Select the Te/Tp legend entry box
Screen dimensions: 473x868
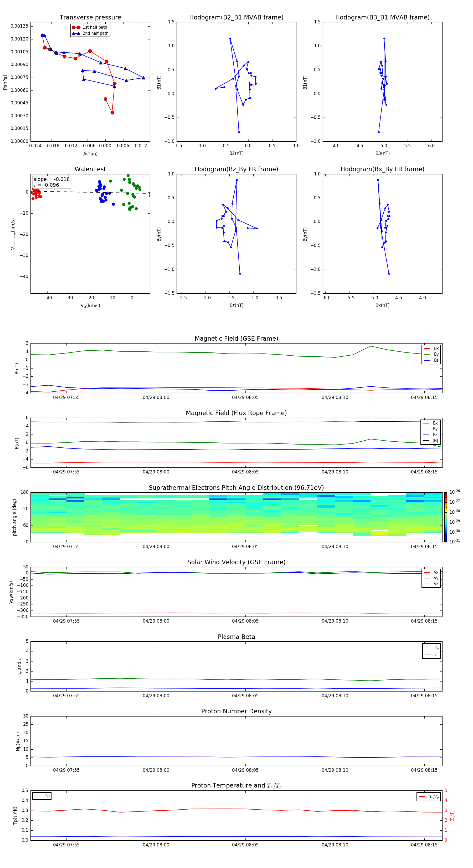click(428, 796)
